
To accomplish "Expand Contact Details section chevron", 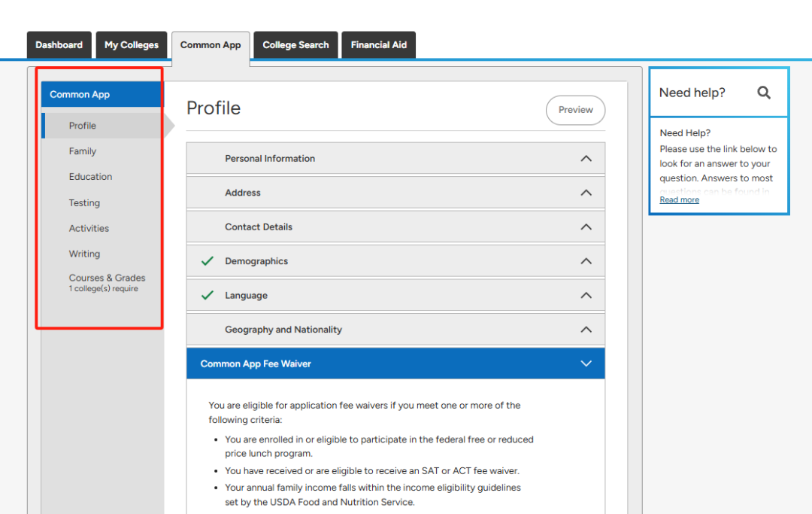I will click(586, 227).
